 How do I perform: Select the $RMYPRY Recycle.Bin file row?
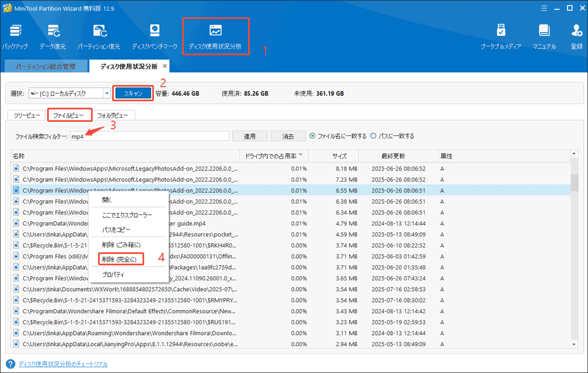click(x=291, y=300)
